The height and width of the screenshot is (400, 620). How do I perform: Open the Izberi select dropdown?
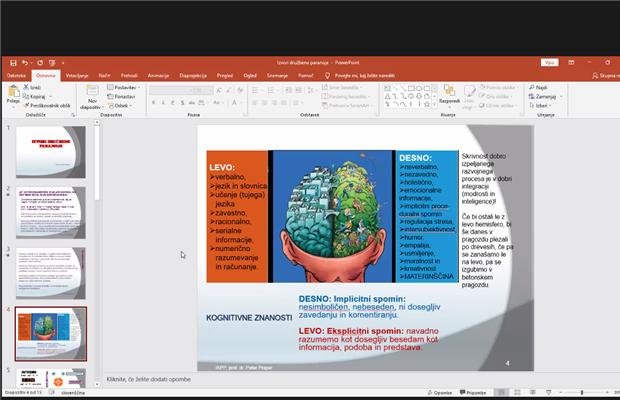(541, 106)
